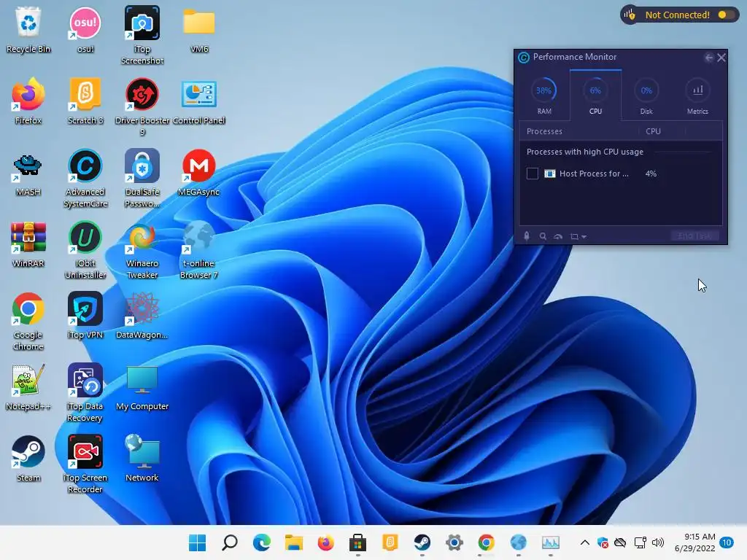Image resolution: width=747 pixels, height=560 pixels.
Task: Select the Notepad++ desktop icon
Action: click(x=28, y=386)
